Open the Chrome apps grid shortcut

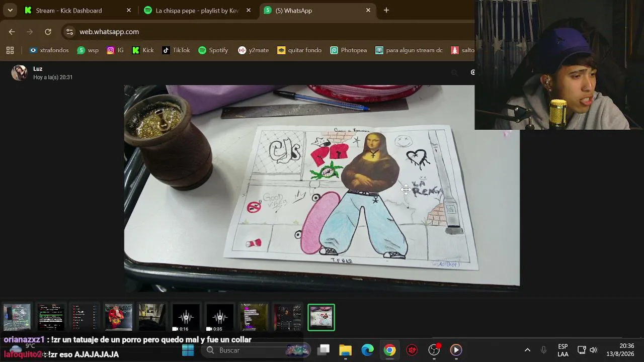(10, 50)
